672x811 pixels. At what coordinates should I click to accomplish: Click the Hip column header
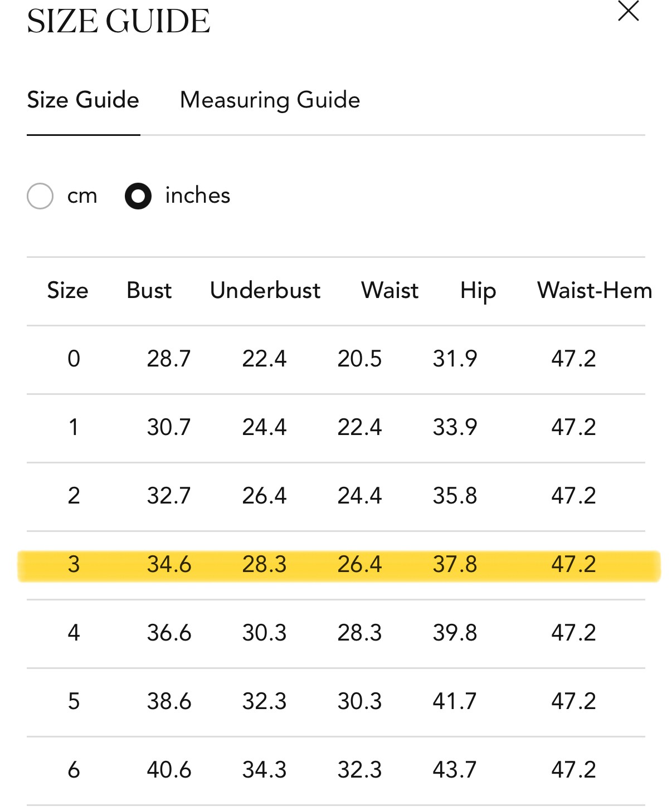pyautogui.click(x=478, y=291)
